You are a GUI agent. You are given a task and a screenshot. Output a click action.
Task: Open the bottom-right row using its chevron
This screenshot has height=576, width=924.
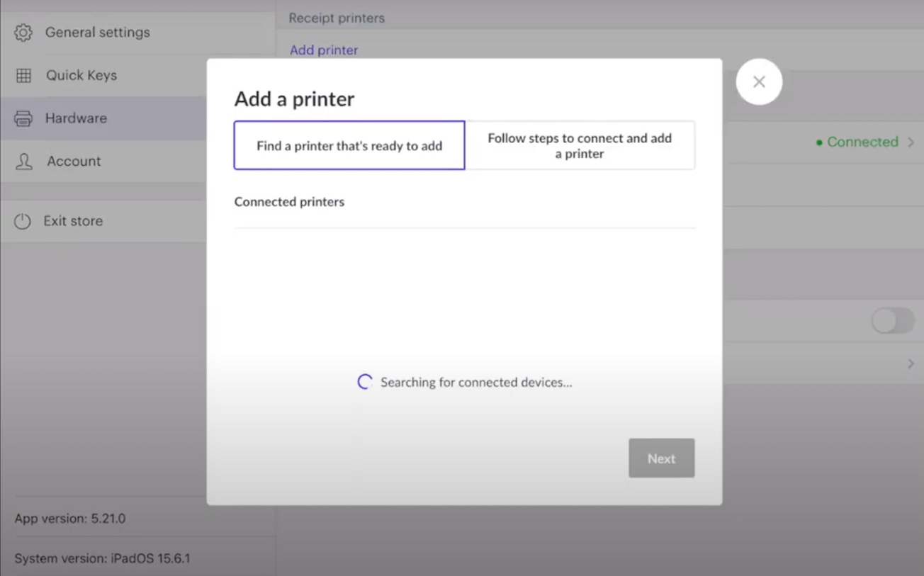(x=911, y=363)
